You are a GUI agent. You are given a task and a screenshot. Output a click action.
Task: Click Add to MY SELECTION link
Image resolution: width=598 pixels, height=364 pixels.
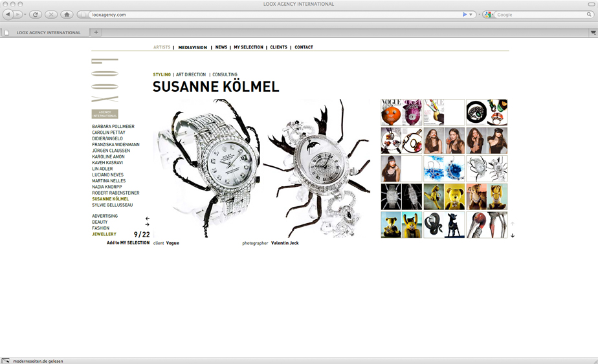click(x=128, y=243)
